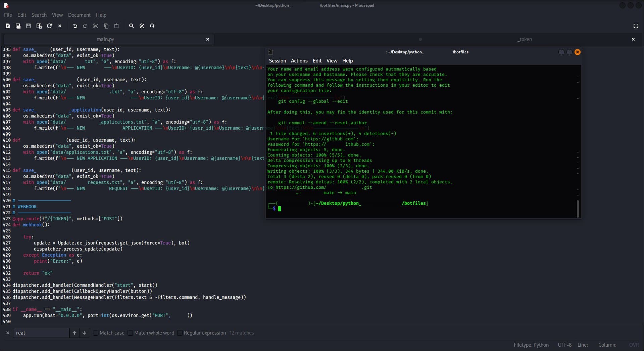
Task: Click the Save As toolbar icon
Action: tap(39, 26)
